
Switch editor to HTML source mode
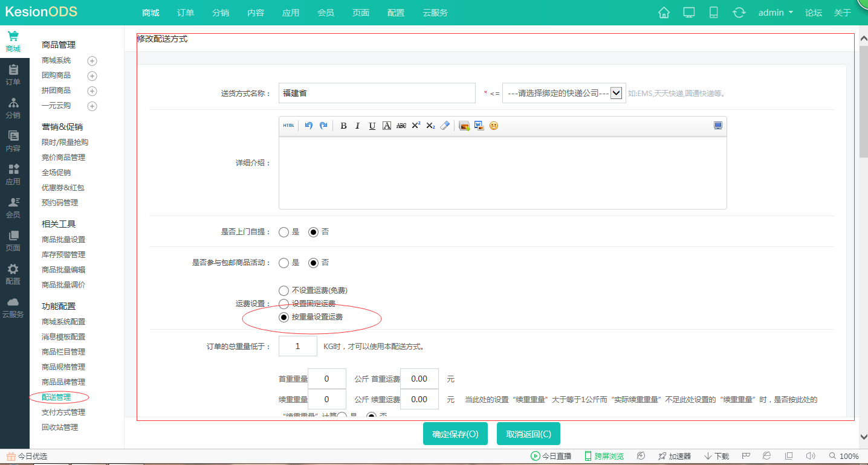tap(288, 126)
